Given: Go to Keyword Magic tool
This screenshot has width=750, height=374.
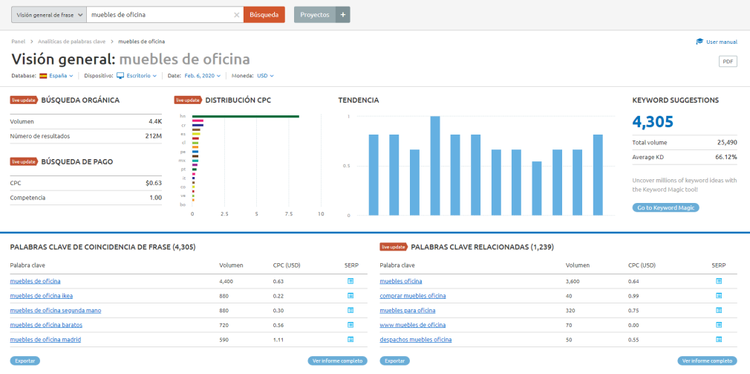Looking at the screenshot, I should point(665,208).
